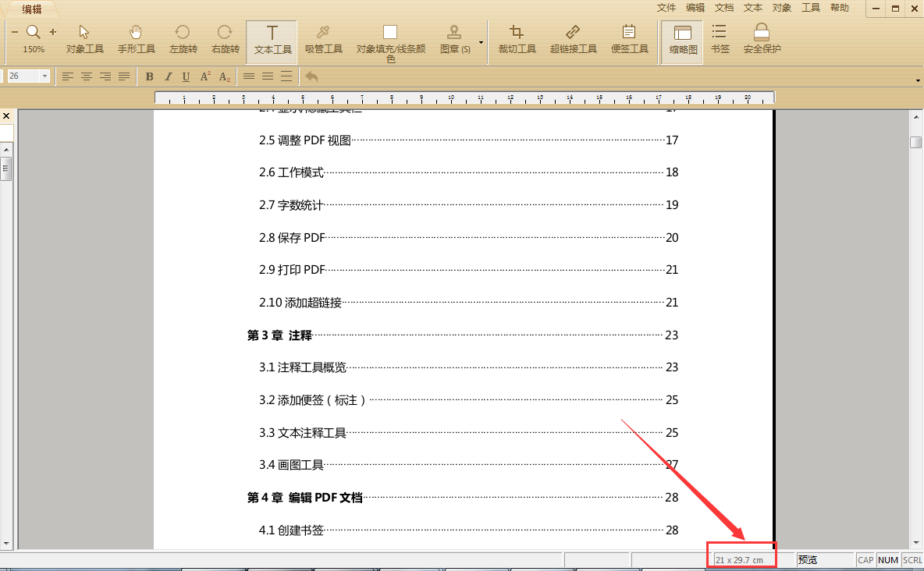Activate the 手形工具 hand tool

136,39
